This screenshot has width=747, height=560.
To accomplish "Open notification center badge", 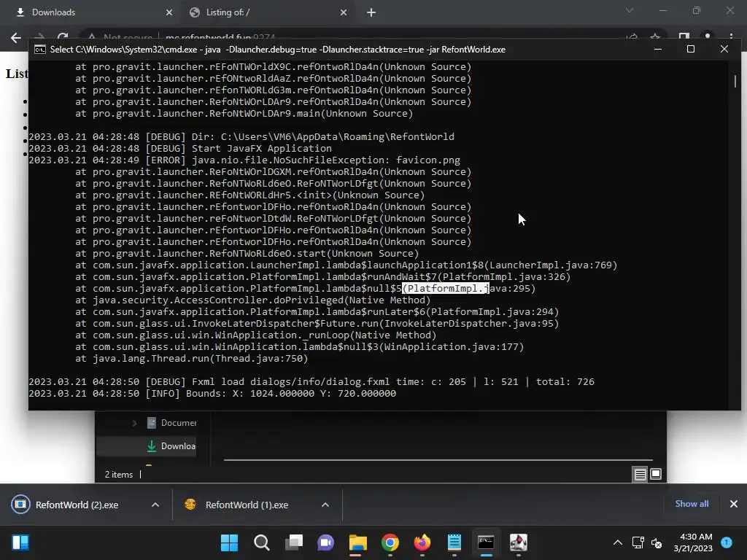I will coord(727,542).
